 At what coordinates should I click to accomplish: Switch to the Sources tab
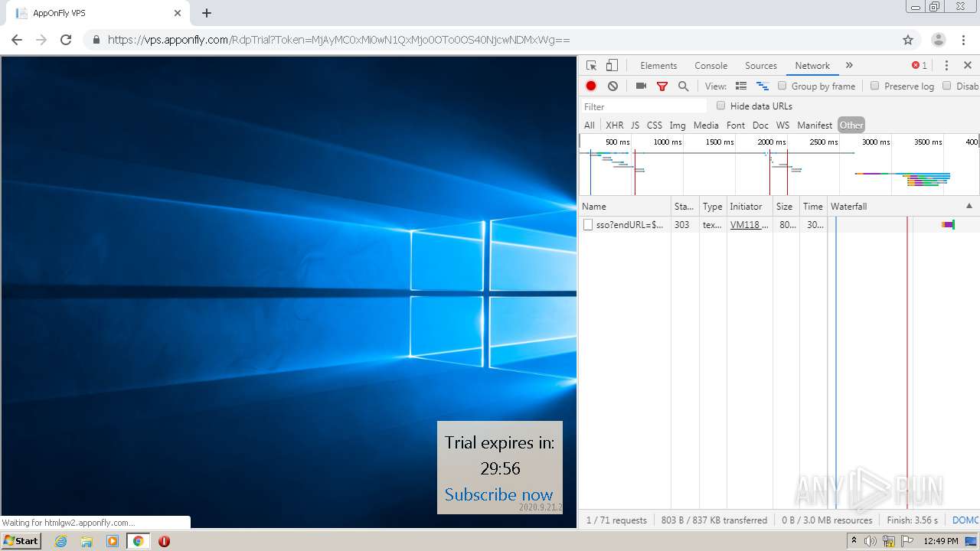(x=761, y=66)
